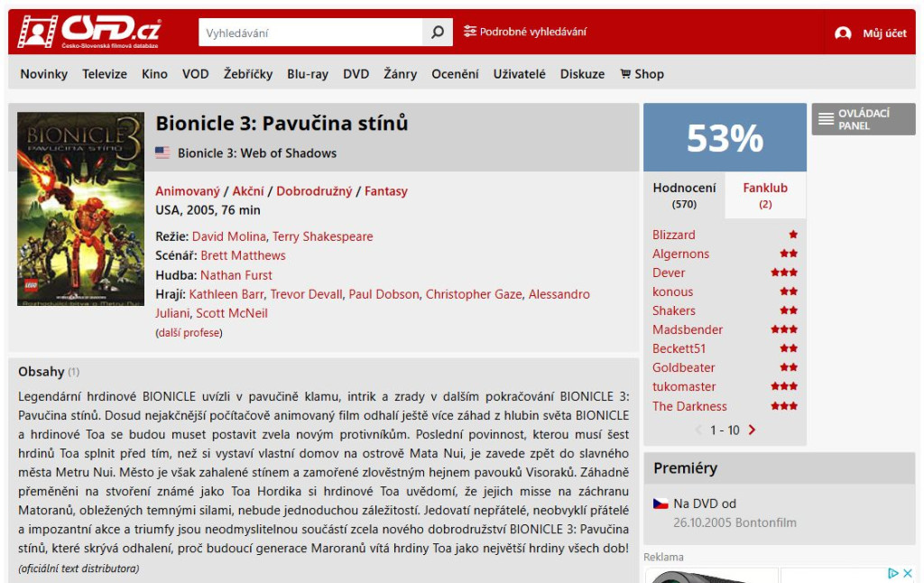Open user Dever's profile
This screenshot has width=924, height=583.
[669, 273]
